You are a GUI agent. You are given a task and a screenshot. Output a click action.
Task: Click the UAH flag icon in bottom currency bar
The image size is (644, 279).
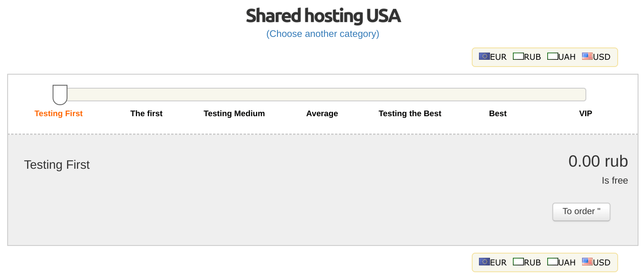pos(552,262)
